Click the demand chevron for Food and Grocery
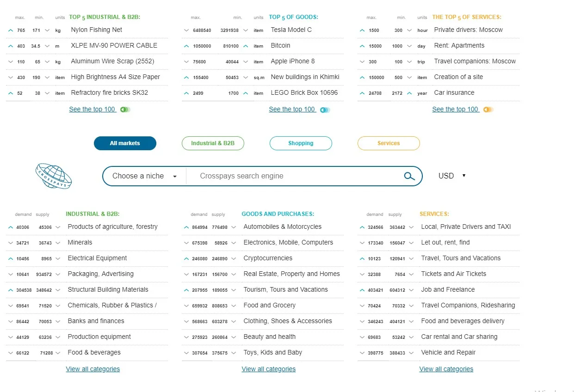The image size is (575, 392). pyautogui.click(x=186, y=306)
